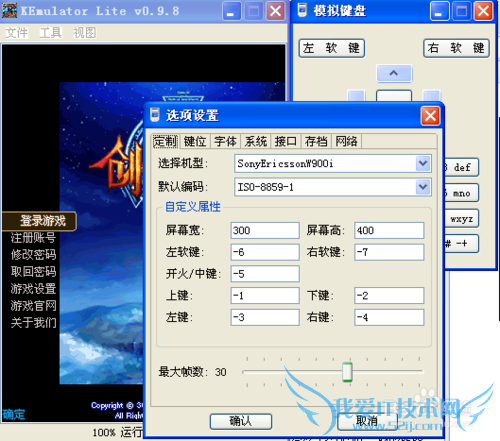Switch to the 网络 tab
This screenshot has height=441, width=500.
pos(346,141)
